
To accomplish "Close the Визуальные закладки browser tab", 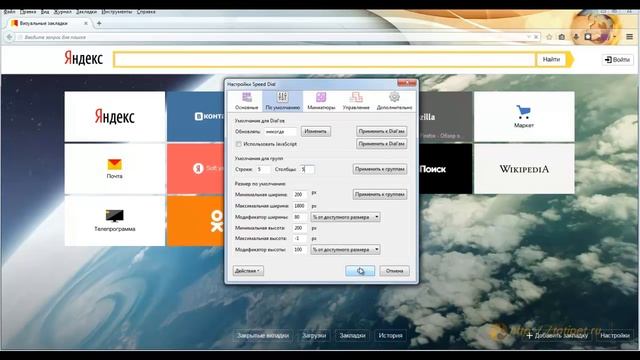I will [x=86, y=23].
